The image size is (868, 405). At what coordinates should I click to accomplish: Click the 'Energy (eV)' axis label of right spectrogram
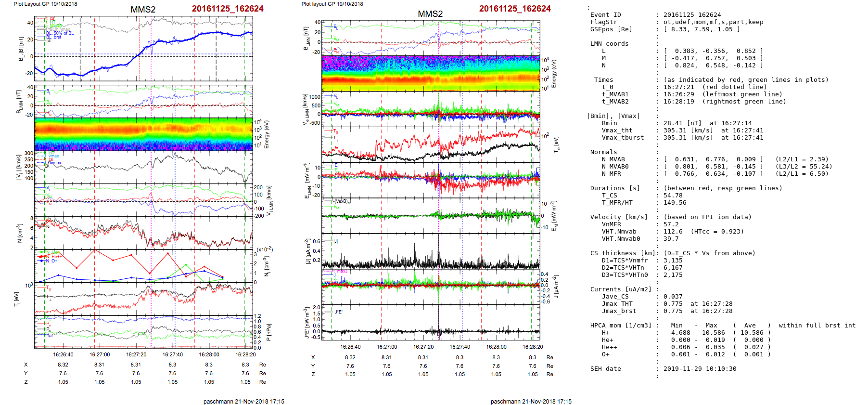(x=554, y=74)
